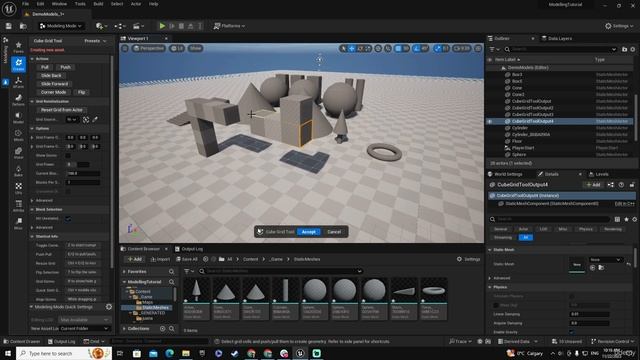The width and height of the screenshot is (640, 360).
Task: Toggle rotation snapping icon in viewport toolbar
Action: tap(416, 48)
